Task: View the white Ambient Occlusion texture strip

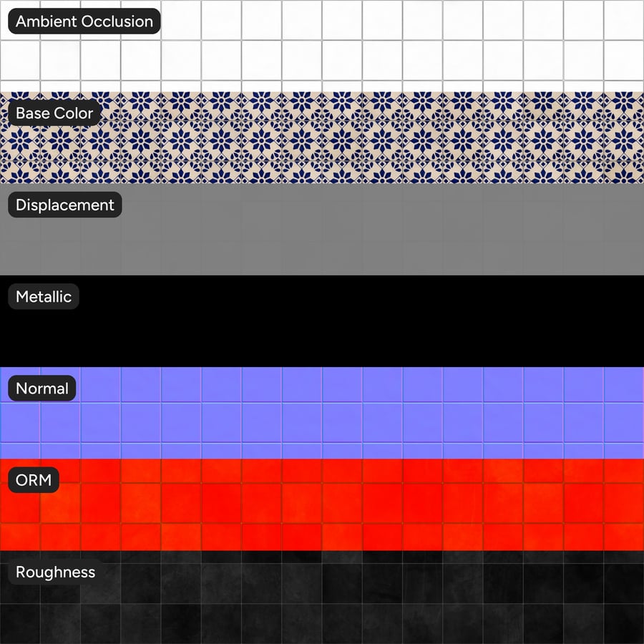Action: (322, 46)
